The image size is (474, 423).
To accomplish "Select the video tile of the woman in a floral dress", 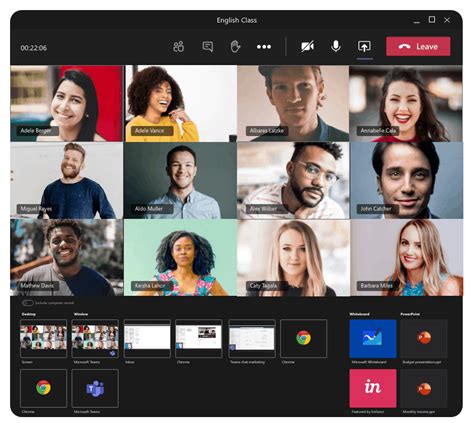I will point(180,257).
